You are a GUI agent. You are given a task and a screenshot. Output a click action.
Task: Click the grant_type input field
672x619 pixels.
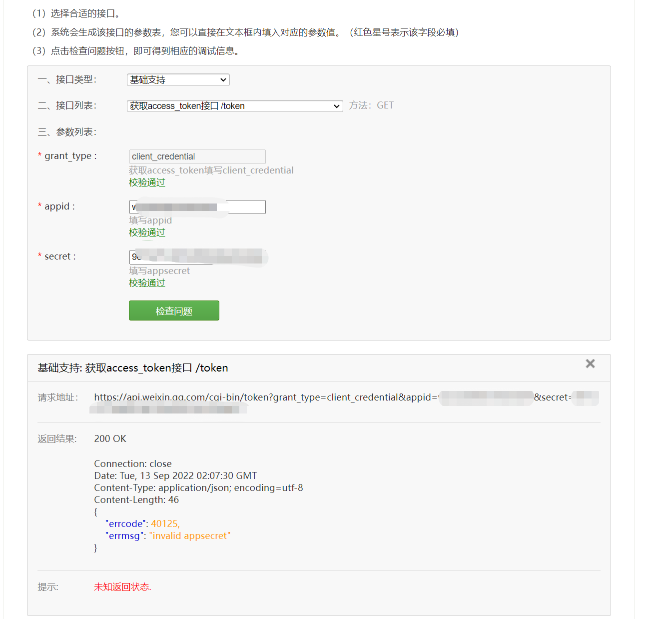click(x=197, y=156)
